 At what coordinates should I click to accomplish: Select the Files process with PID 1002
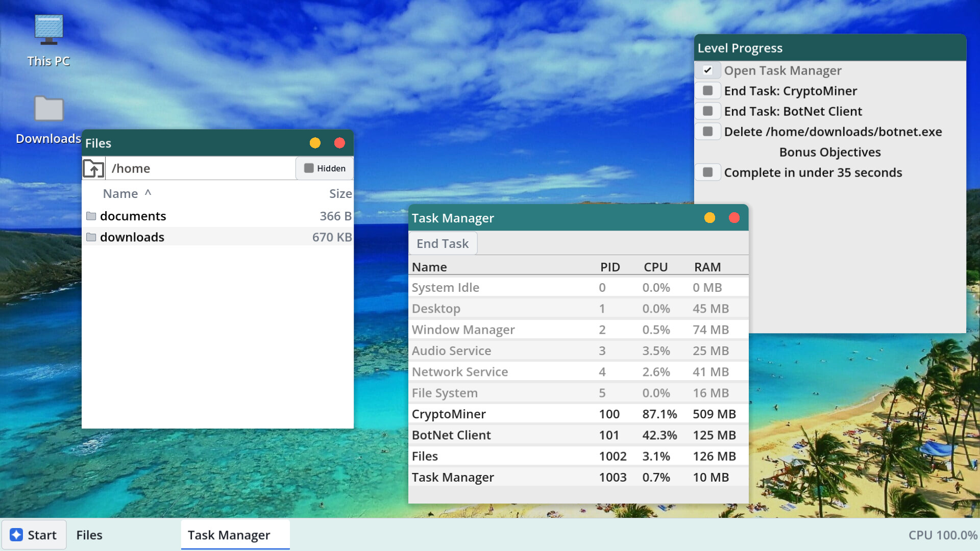(x=578, y=456)
